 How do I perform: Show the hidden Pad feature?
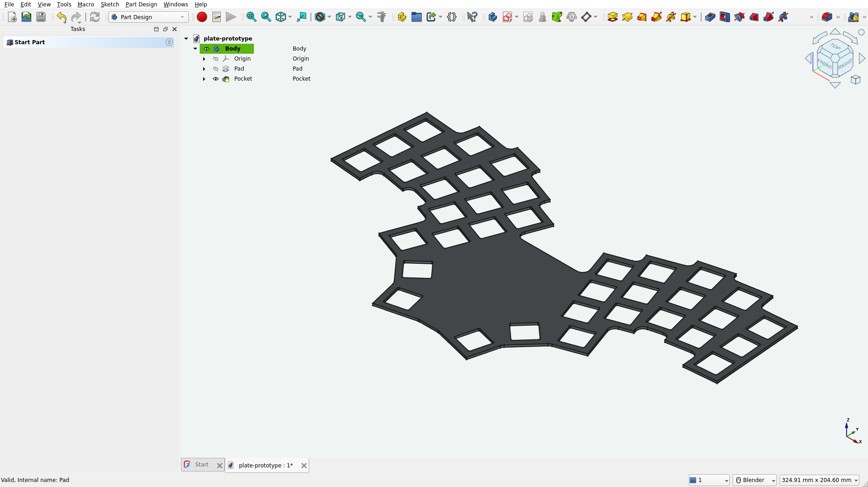pos(216,69)
